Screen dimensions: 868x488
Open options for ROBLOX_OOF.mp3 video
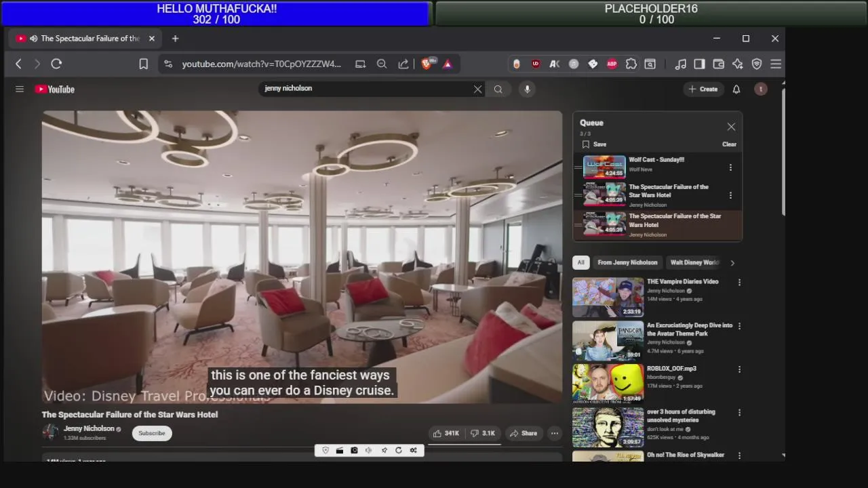pyautogui.click(x=739, y=369)
